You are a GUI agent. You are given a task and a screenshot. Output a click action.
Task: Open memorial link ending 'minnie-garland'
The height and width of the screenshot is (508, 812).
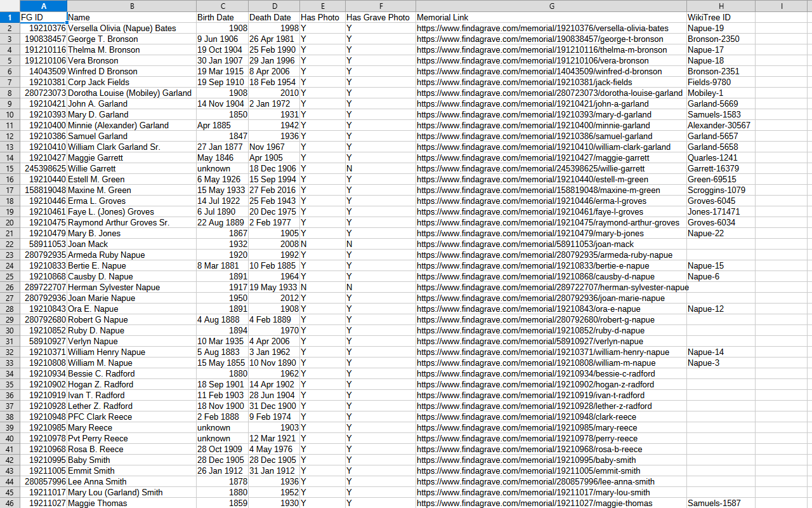551,125
